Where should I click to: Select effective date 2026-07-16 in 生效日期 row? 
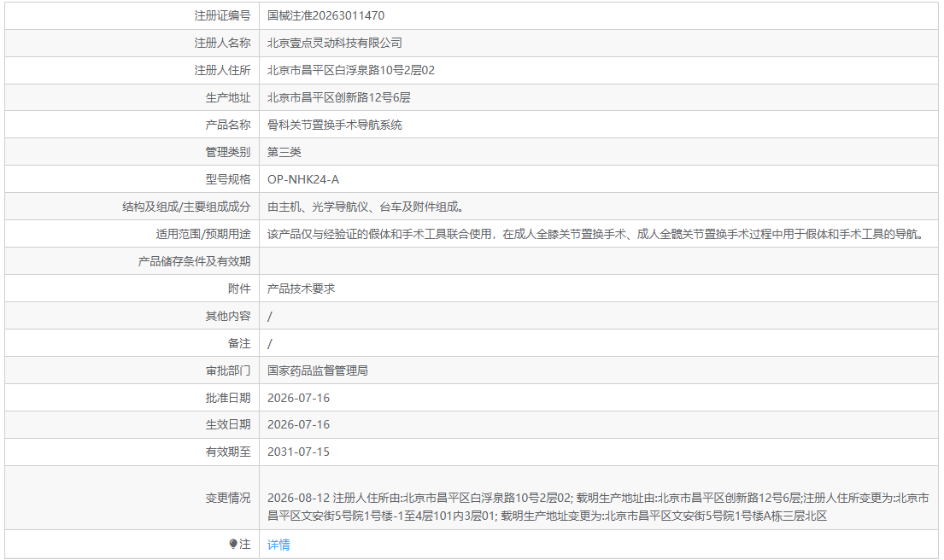pos(299,424)
